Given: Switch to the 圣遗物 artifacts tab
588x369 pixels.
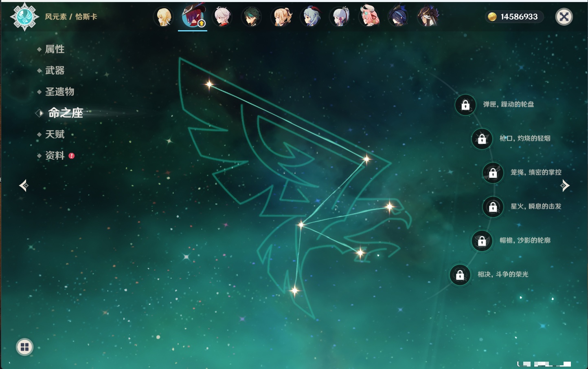Looking at the screenshot, I should coord(59,92).
